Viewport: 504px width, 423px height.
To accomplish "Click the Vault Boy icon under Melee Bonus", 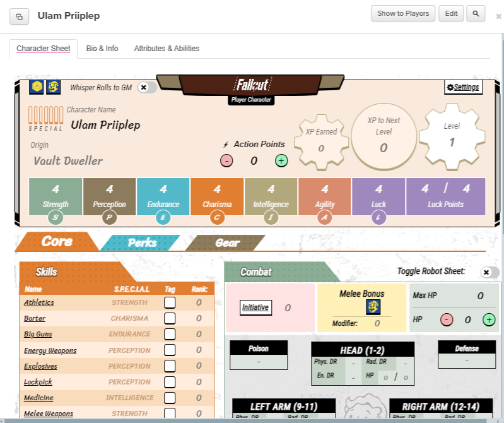I will [x=373, y=307].
